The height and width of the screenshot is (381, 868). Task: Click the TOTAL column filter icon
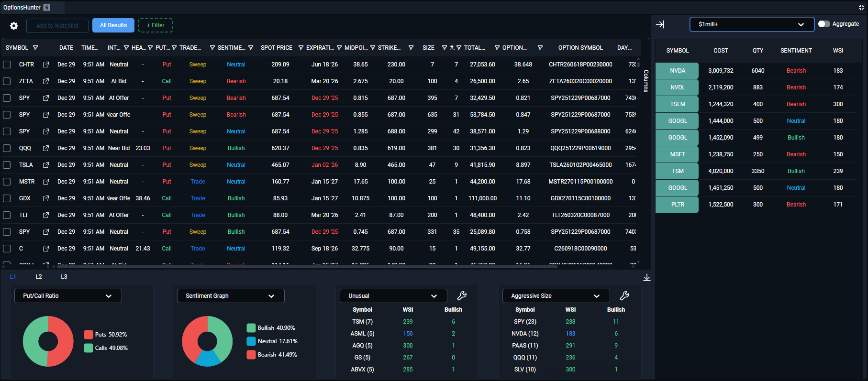[x=497, y=48]
